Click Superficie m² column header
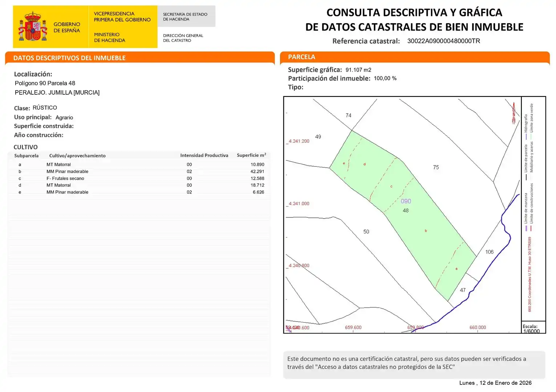Screen dimensions: 556x392 tap(251, 155)
